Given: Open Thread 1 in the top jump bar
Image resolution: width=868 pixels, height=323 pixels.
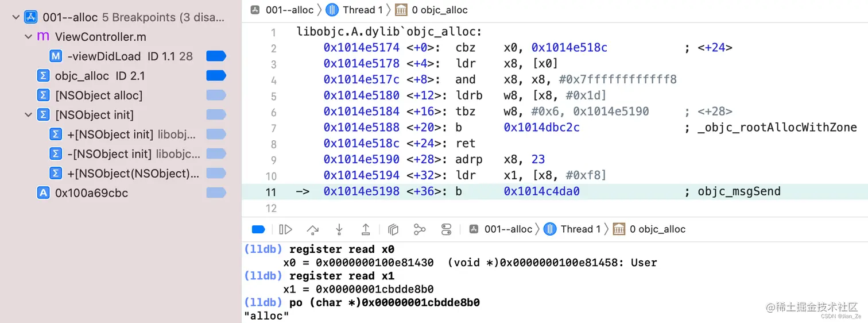Looking at the screenshot, I should click(363, 10).
